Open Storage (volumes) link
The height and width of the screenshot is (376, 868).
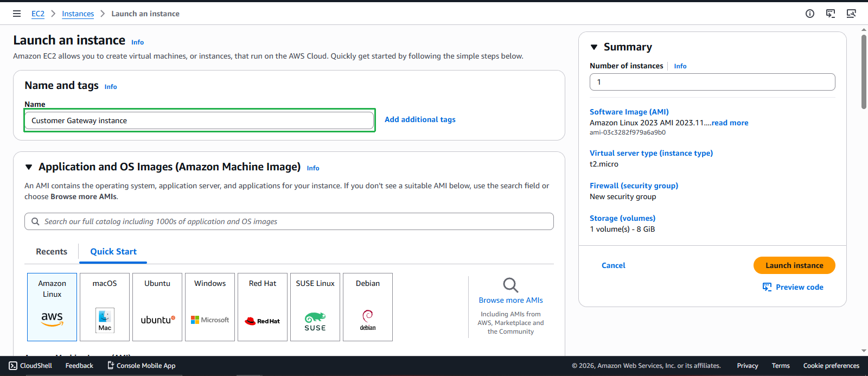pyautogui.click(x=623, y=218)
